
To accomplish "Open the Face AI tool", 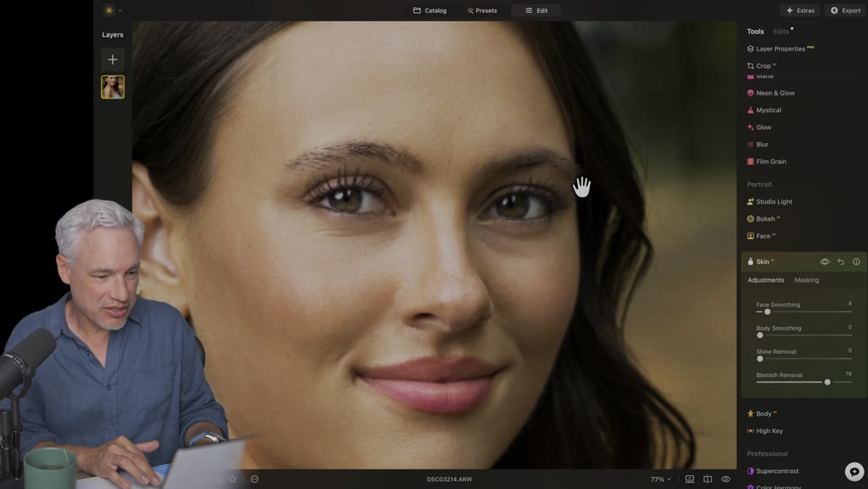I will (760, 236).
